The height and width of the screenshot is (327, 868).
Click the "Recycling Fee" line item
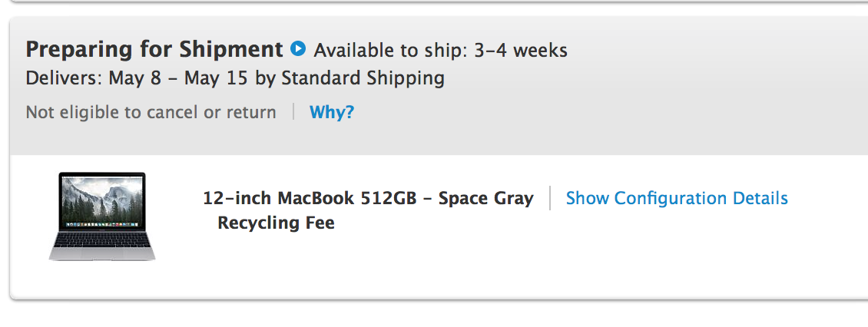276,223
